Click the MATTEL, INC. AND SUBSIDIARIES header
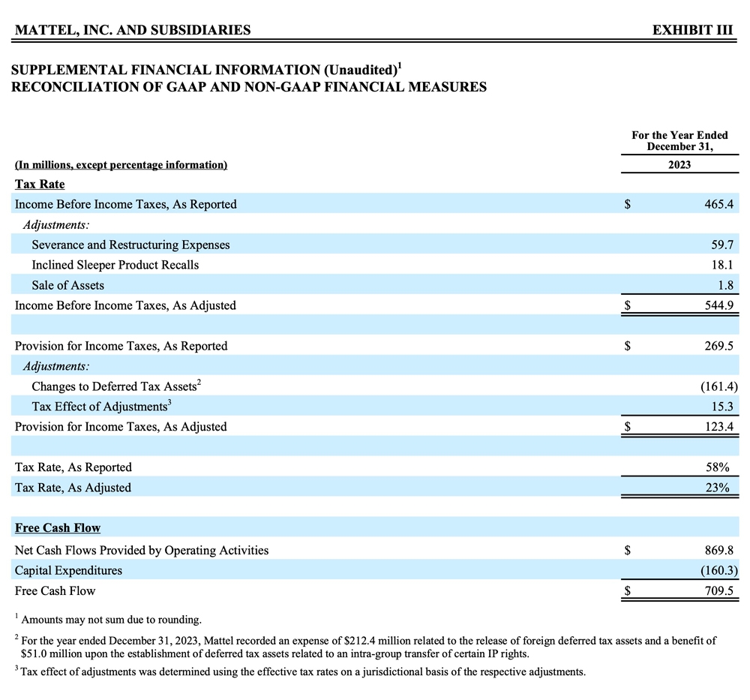750x700 pixels. click(132, 30)
